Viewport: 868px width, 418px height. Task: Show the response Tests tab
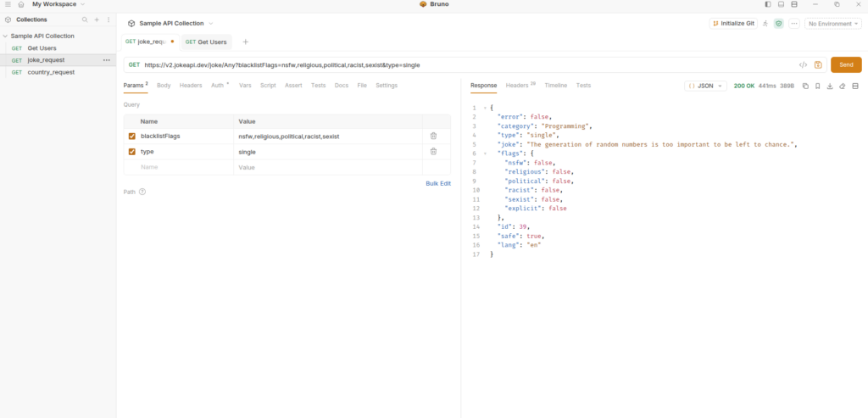point(583,86)
